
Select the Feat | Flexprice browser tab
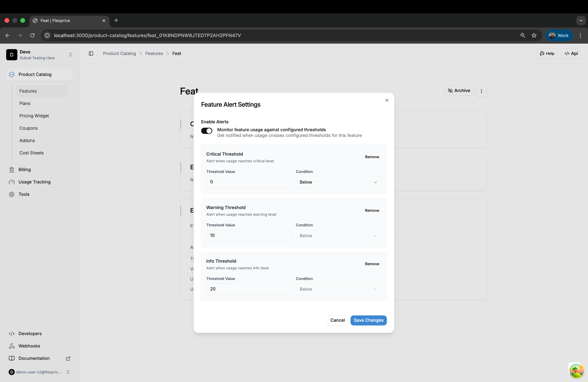69,21
